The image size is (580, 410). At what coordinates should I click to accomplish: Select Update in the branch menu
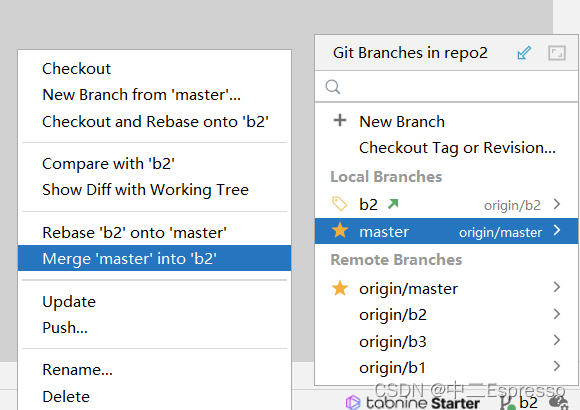[x=69, y=302]
